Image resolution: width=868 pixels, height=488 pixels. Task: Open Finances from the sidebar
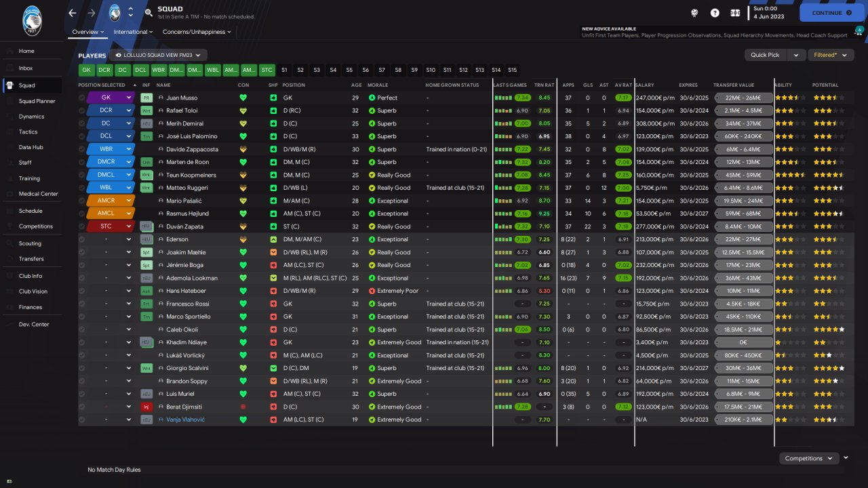click(x=31, y=307)
